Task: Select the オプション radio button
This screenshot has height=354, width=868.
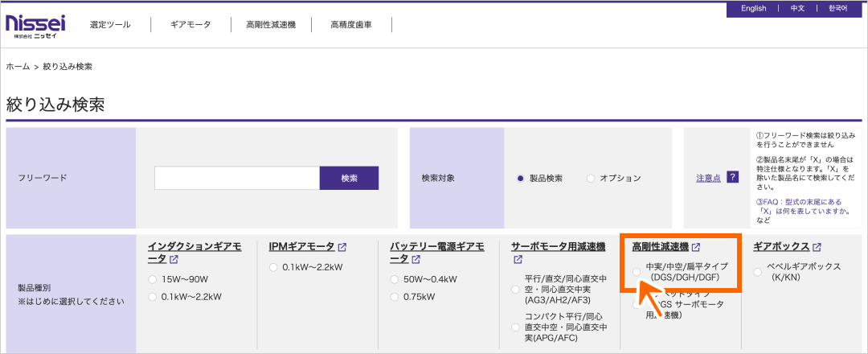Action: click(591, 179)
